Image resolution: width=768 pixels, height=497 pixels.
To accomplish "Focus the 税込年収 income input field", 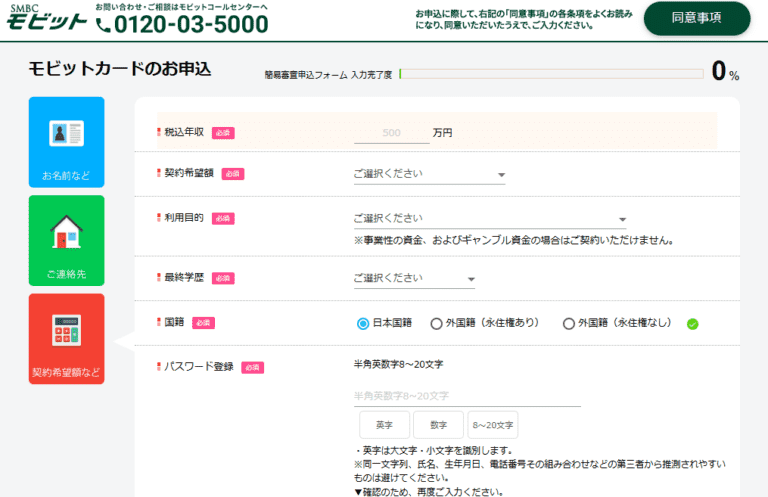I will pos(391,133).
